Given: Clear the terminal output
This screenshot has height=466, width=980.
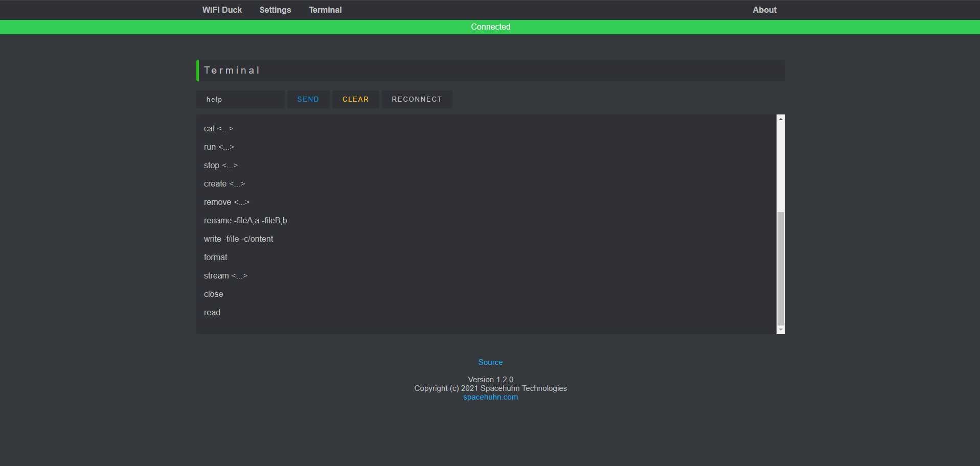Looking at the screenshot, I should tap(356, 99).
